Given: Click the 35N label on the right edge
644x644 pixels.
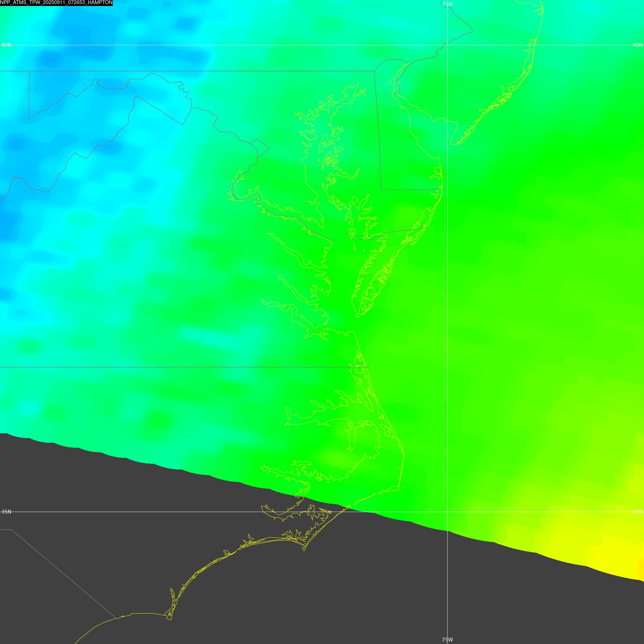Looking at the screenshot, I should click(x=638, y=512).
